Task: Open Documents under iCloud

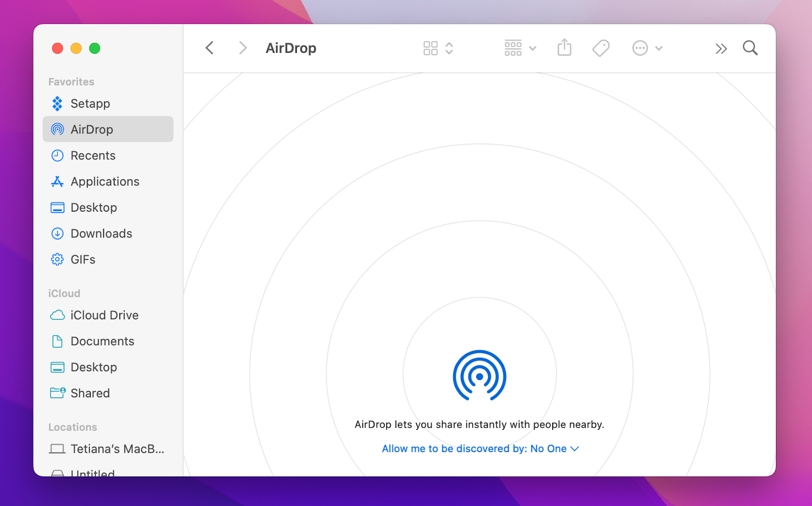Action: [108, 341]
